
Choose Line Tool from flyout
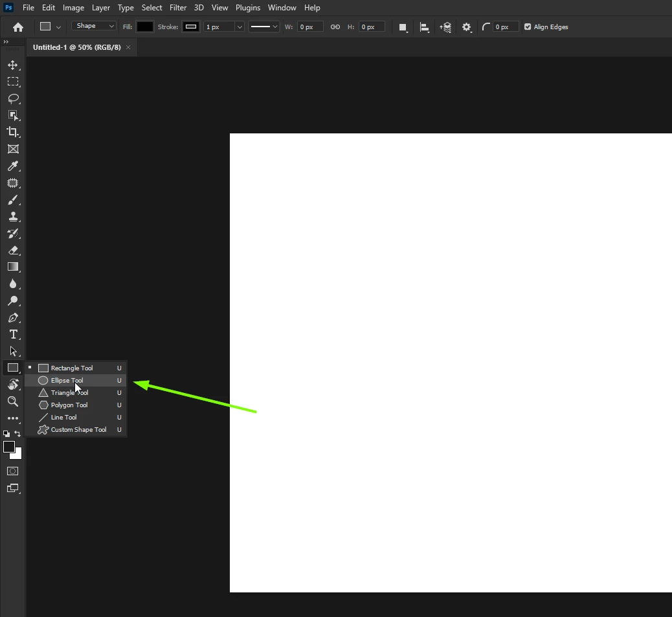click(76, 418)
